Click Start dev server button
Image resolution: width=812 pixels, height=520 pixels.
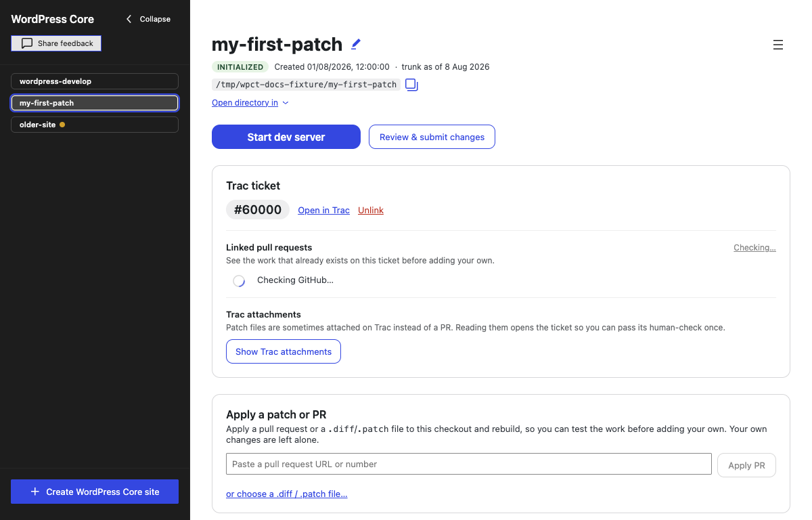tap(286, 137)
